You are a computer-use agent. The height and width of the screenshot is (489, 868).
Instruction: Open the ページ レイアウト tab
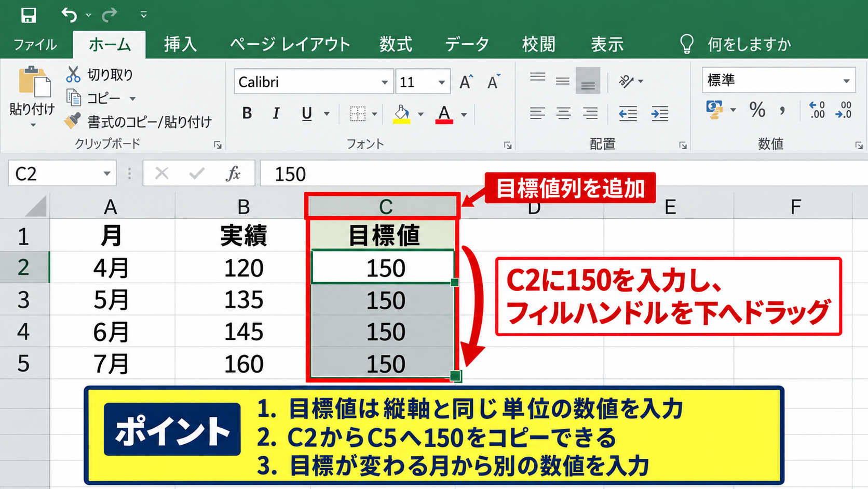pos(290,44)
